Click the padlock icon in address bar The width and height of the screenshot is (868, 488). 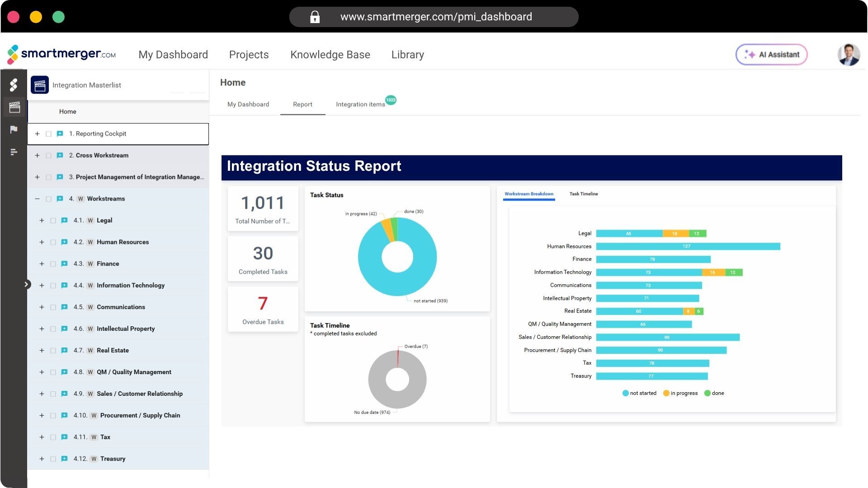click(x=315, y=17)
